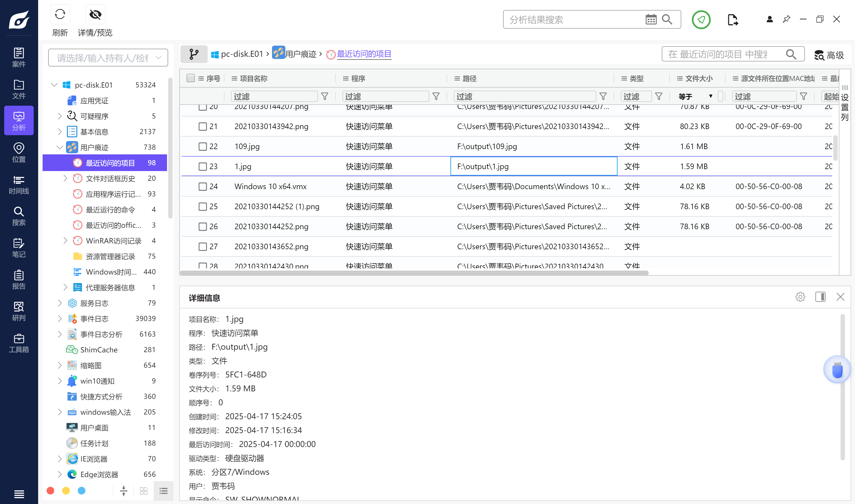Open the 笔记 sidebar section
Viewport: 855px width, 504px height.
(19, 248)
